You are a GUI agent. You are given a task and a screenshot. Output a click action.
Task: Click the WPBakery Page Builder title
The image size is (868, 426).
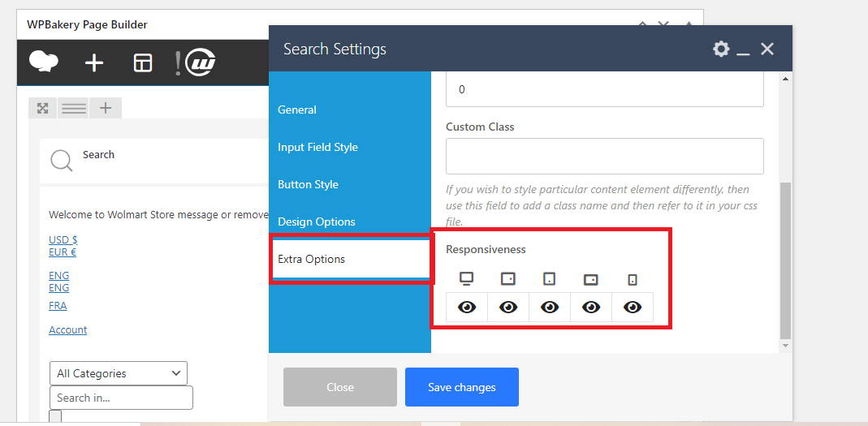click(87, 25)
